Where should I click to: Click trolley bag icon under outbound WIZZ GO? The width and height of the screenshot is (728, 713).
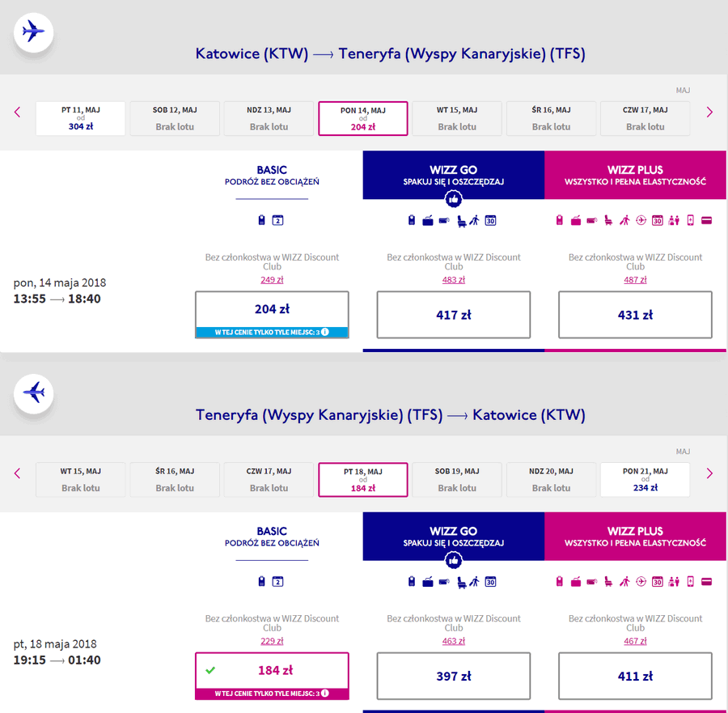[x=444, y=221]
